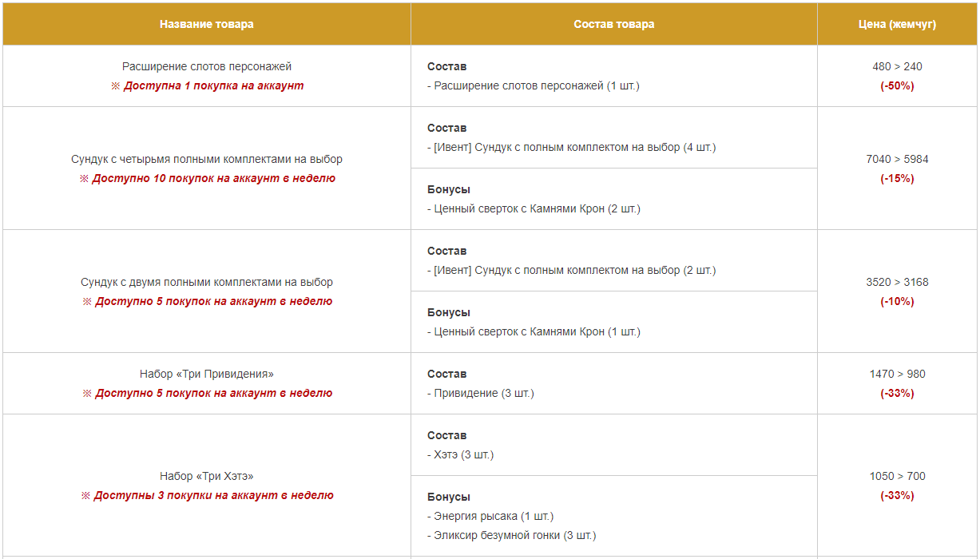Click the '480 > 240' price
980x559 pixels.
(x=898, y=66)
